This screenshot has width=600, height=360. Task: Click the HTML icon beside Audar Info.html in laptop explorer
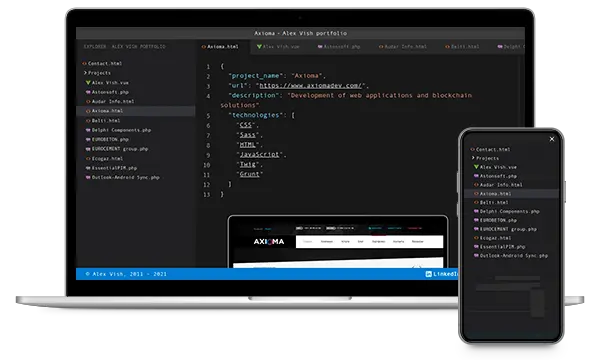(88, 102)
